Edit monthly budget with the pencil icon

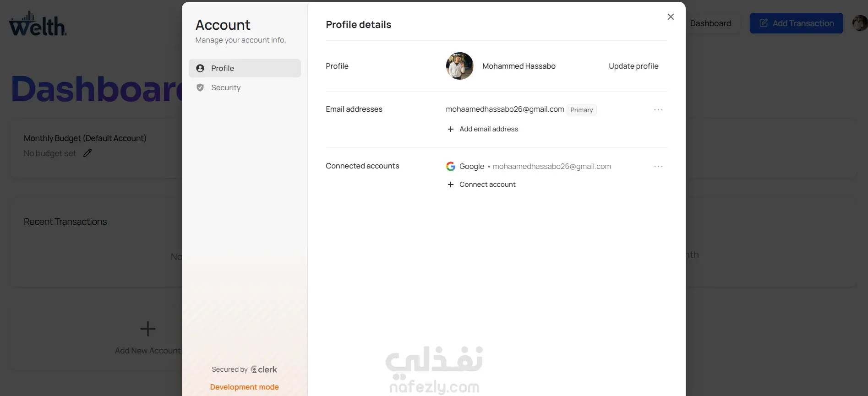click(x=87, y=153)
